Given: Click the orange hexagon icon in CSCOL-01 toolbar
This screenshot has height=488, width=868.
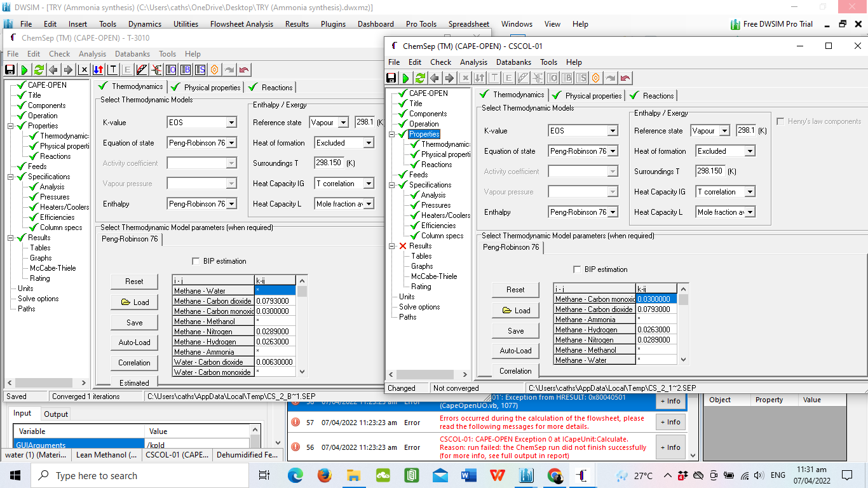Looking at the screenshot, I should [596, 78].
